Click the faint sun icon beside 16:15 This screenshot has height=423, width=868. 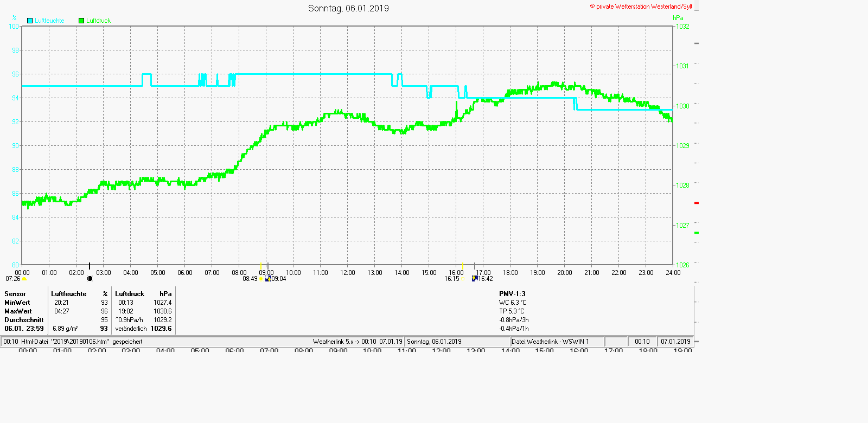click(x=463, y=279)
